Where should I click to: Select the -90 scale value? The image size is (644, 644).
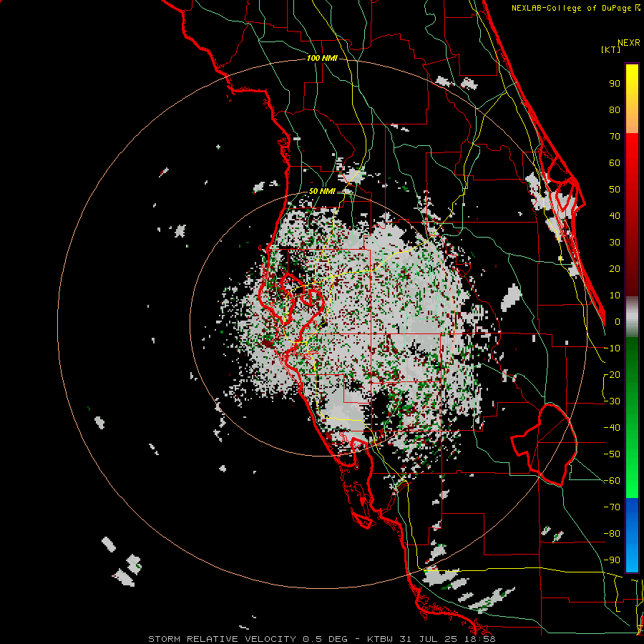coord(612,560)
